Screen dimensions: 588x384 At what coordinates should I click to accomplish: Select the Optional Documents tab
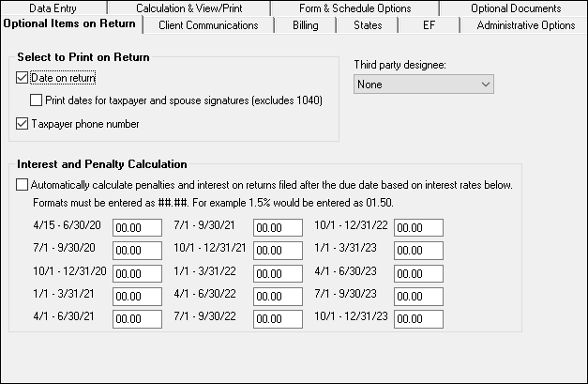click(515, 8)
